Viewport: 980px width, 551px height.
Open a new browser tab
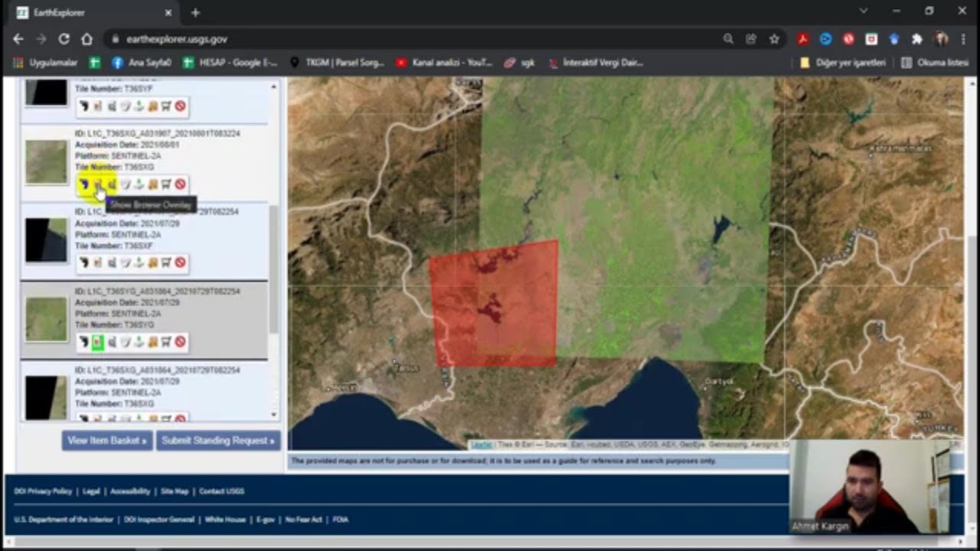pyautogui.click(x=195, y=12)
